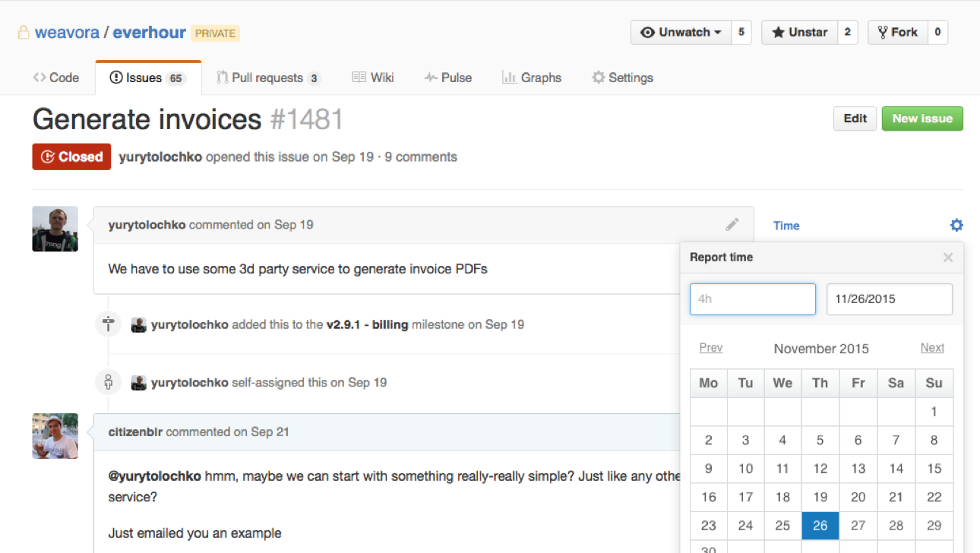Go to Prev month in calendar
This screenshot has width=980, height=553.
click(711, 348)
